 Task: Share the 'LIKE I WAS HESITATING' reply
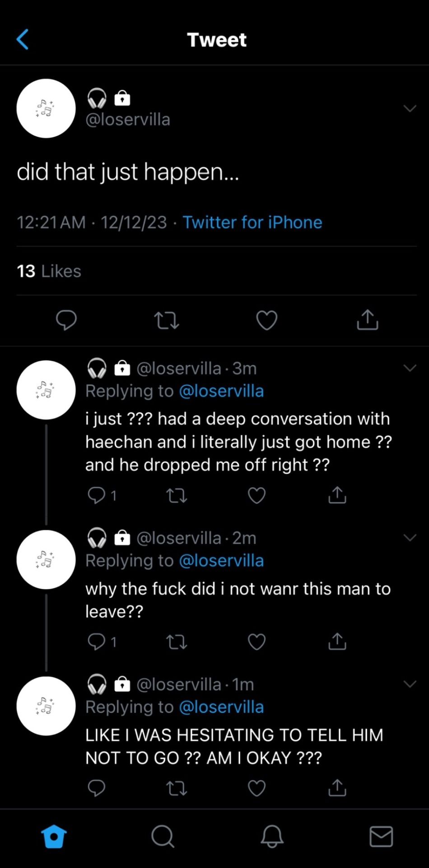pos(337,788)
